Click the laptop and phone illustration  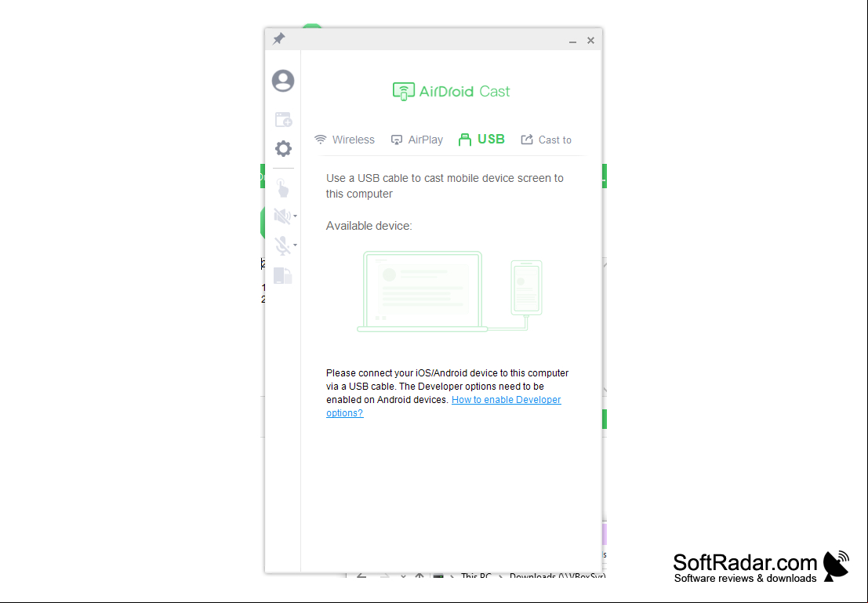coord(449,291)
